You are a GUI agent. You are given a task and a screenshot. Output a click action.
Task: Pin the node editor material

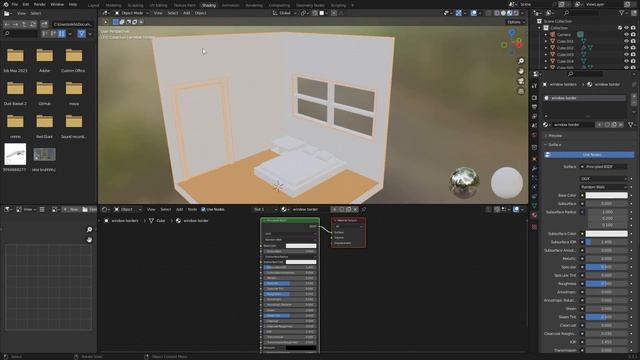tap(363, 209)
